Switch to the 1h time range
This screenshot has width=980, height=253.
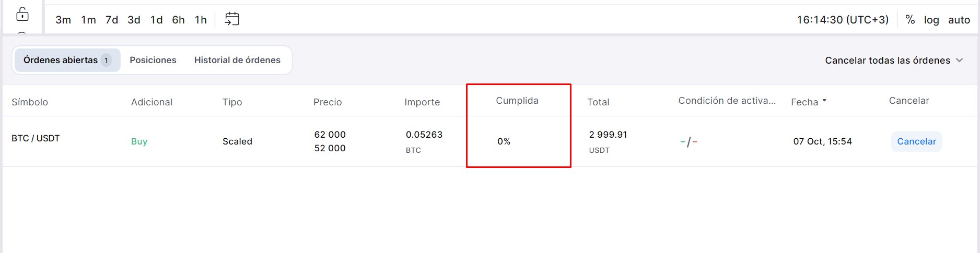[x=201, y=20]
